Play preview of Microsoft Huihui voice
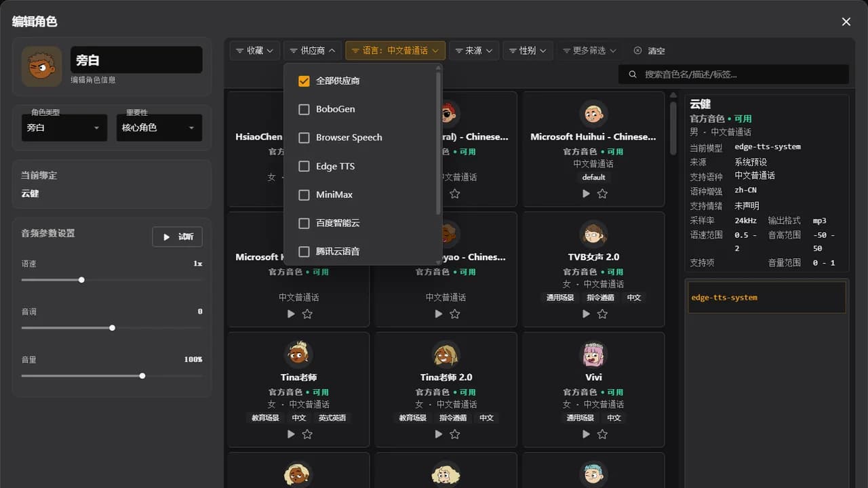Screen dimensions: 868x488 (586, 194)
